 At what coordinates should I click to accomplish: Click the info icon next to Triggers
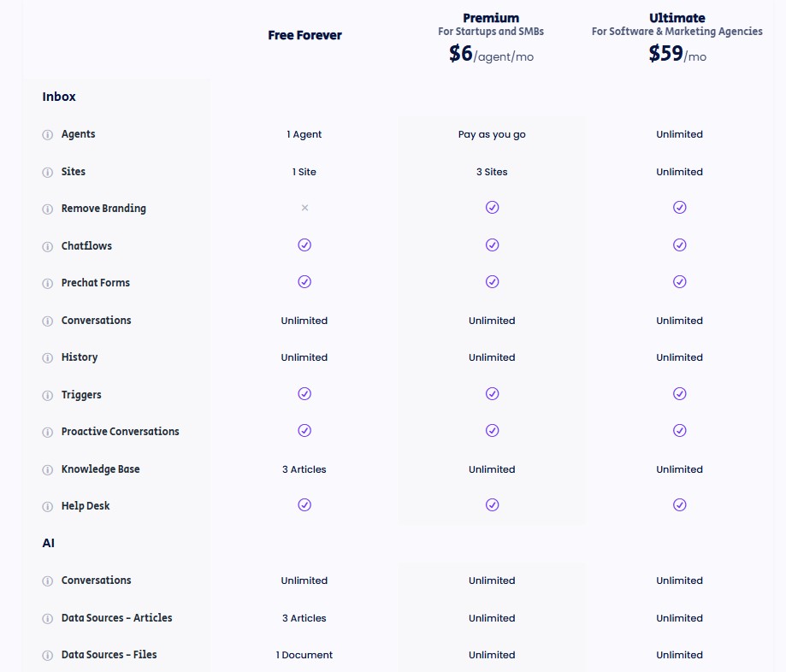point(48,396)
